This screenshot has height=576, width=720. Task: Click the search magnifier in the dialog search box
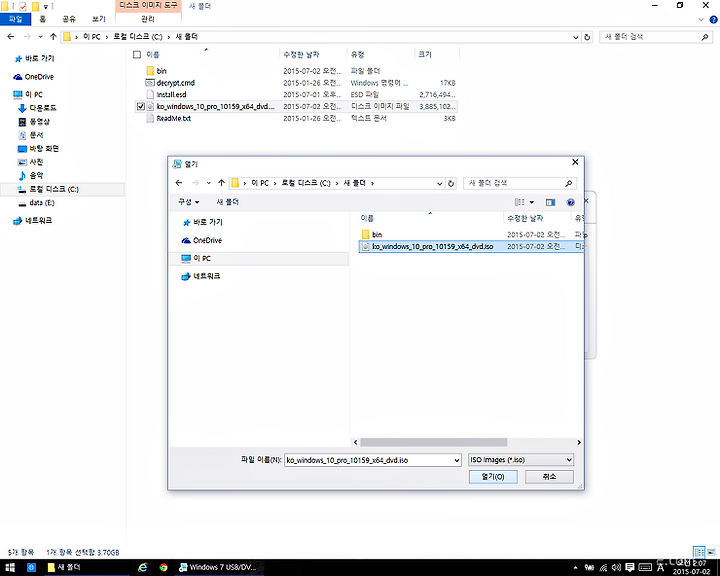pos(568,183)
